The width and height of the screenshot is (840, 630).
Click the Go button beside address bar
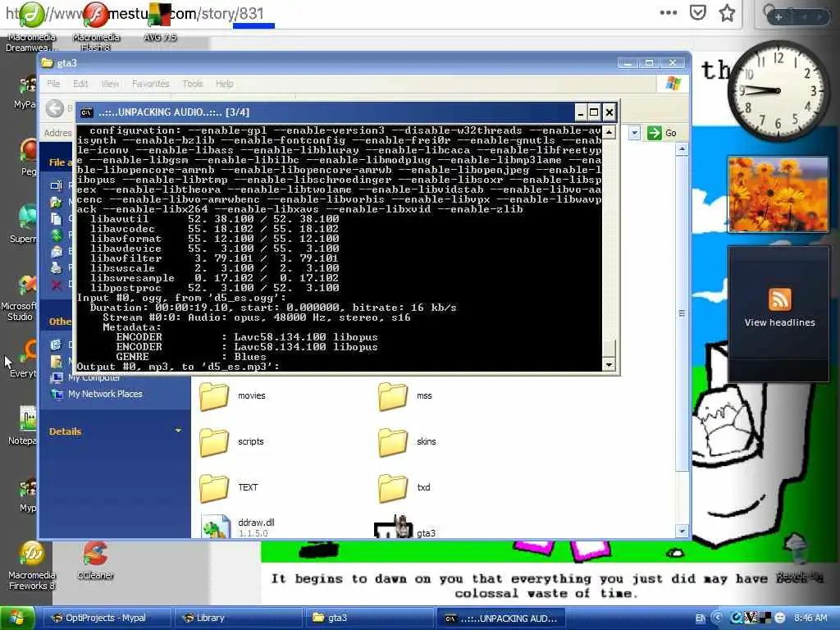[x=662, y=133]
